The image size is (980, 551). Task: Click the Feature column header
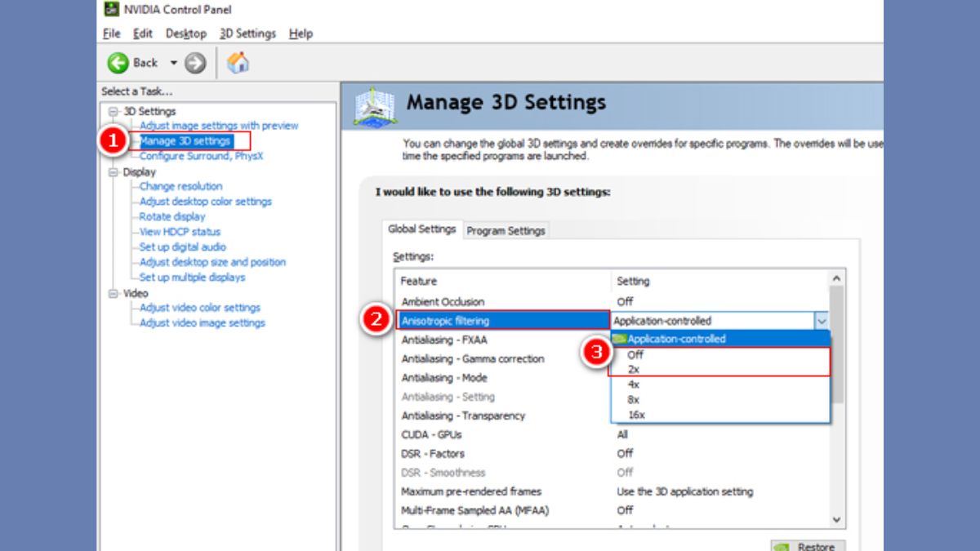coord(503,281)
